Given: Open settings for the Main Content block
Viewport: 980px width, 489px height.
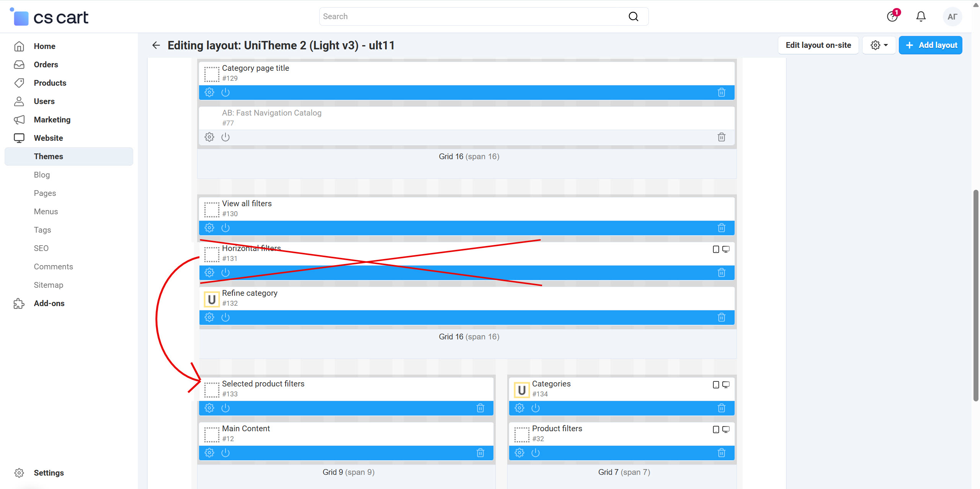Looking at the screenshot, I should (x=209, y=453).
